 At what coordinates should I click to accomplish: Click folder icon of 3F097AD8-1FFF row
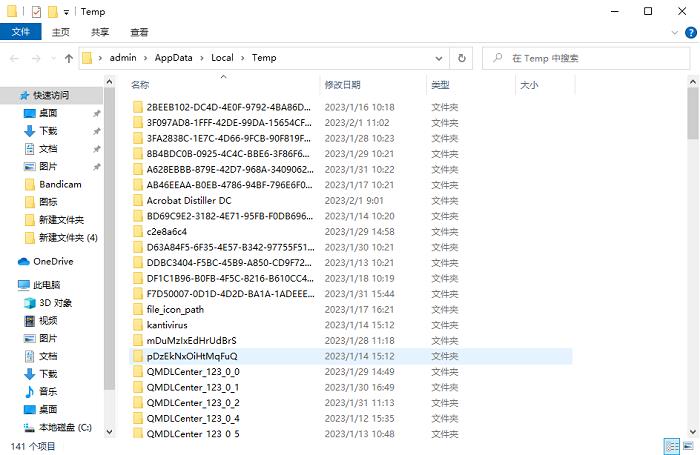[138, 123]
